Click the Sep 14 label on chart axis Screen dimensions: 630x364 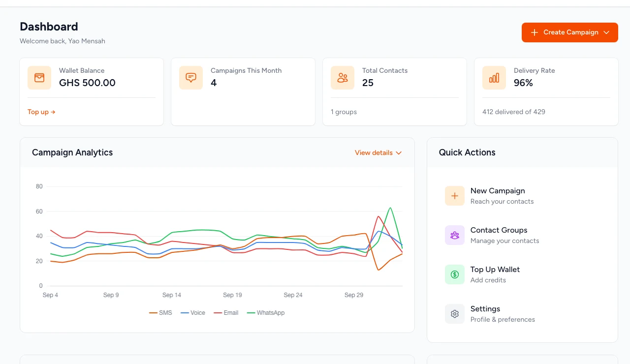coord(172,295)
